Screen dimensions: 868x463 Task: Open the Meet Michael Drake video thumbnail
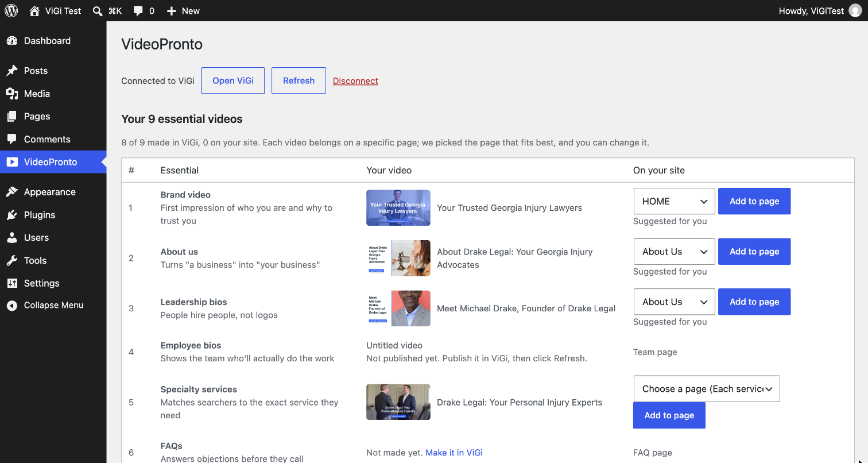[398, 308]
